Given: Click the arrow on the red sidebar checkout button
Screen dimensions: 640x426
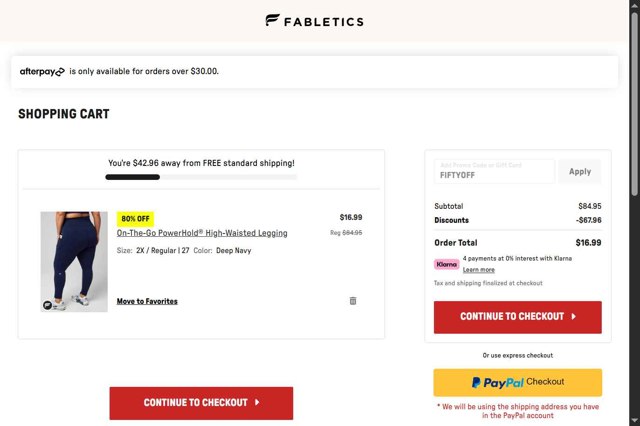Looking at the screenshot, I should click(573, 316).
